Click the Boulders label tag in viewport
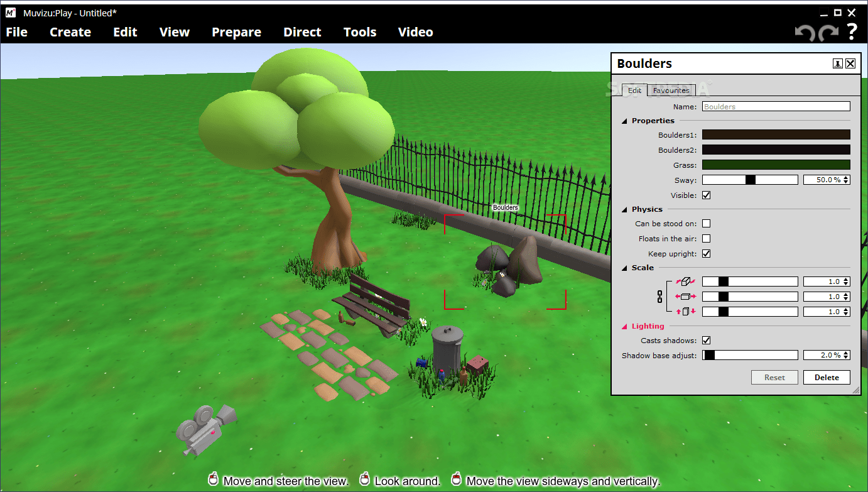This screenshot has width=868, height=492. [x=505, y=207]
